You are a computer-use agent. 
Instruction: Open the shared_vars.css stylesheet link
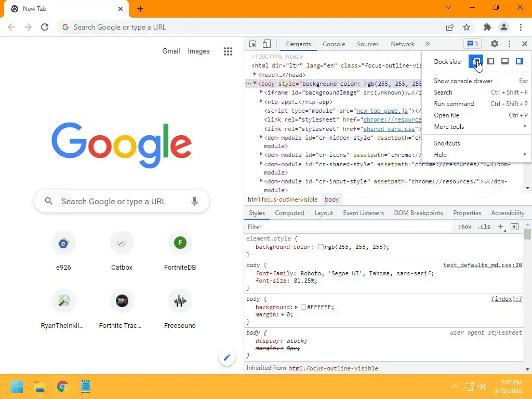[389, 129]
